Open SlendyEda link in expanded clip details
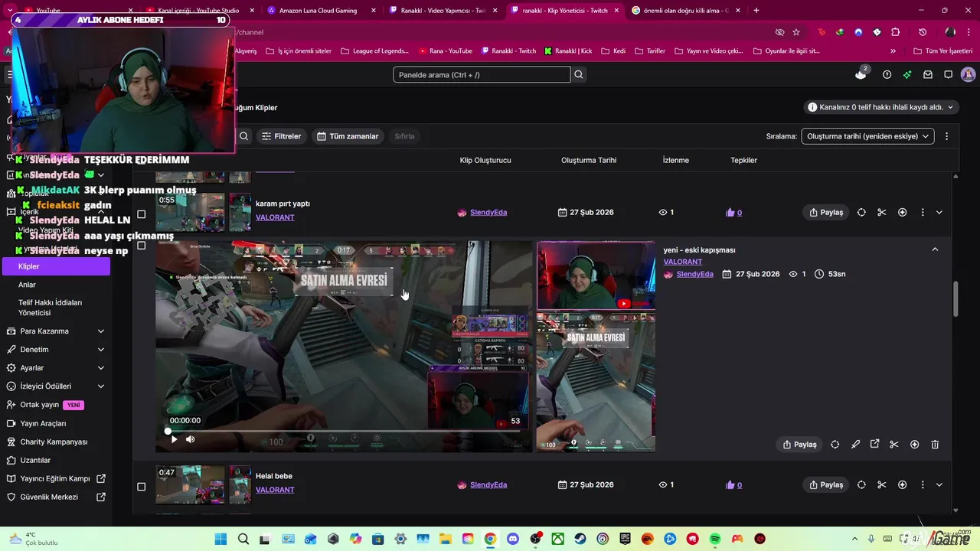This screenshot has height=551, width=980. pyautogui.click(x=694, y=274)
